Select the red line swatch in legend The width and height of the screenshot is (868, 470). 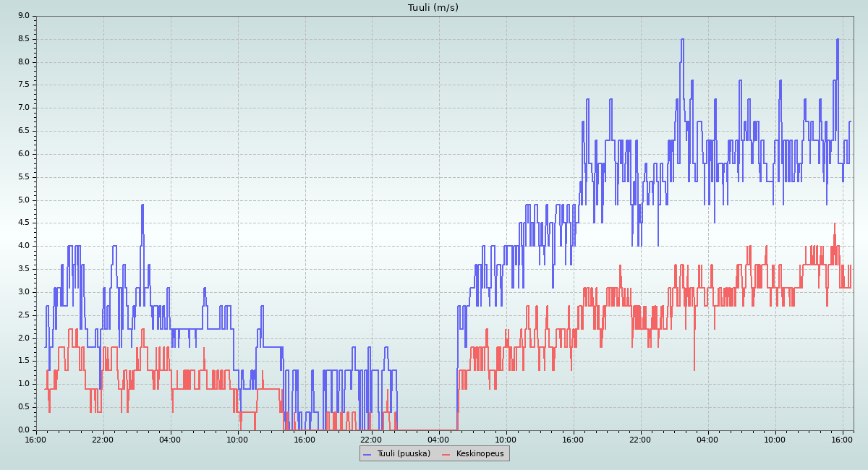pos(446,454)
